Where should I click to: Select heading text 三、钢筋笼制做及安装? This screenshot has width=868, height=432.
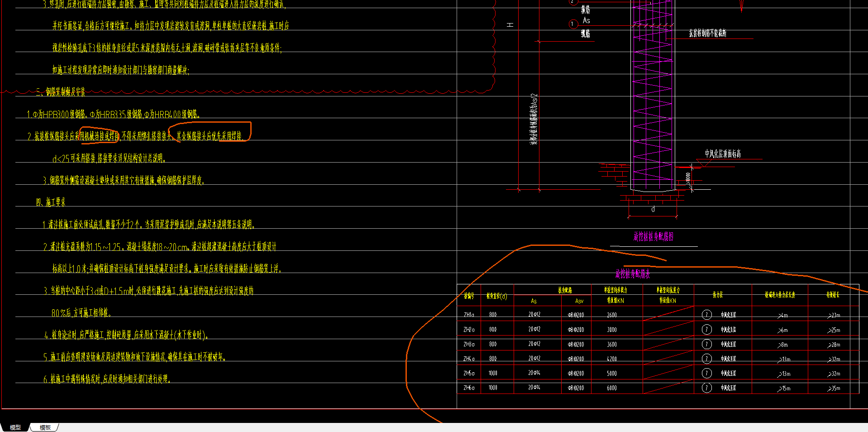coord(61,92)
